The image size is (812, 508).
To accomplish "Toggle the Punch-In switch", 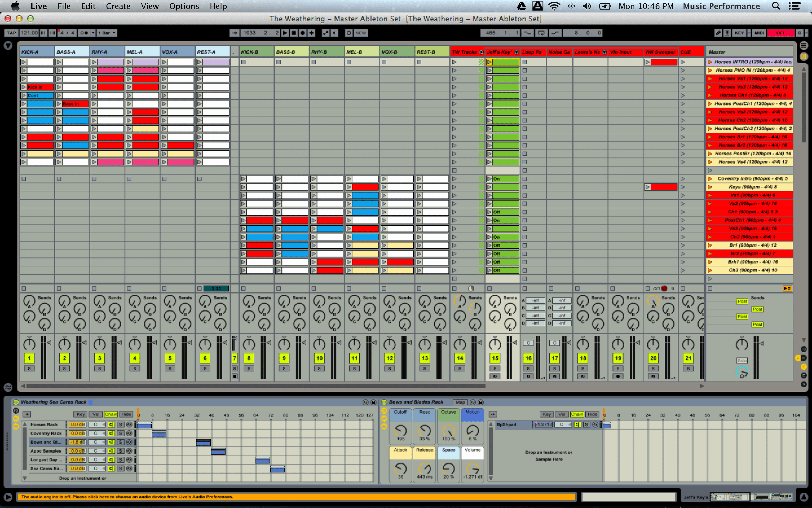I will tap(528, 33).
